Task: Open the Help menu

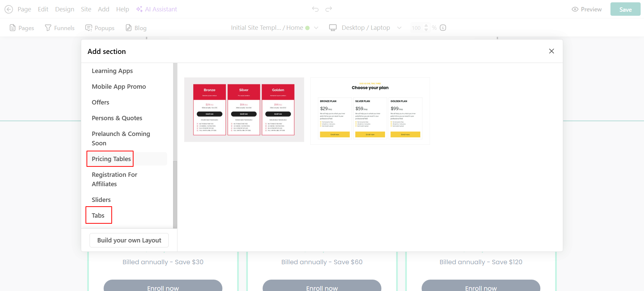Action: (122, 9)
